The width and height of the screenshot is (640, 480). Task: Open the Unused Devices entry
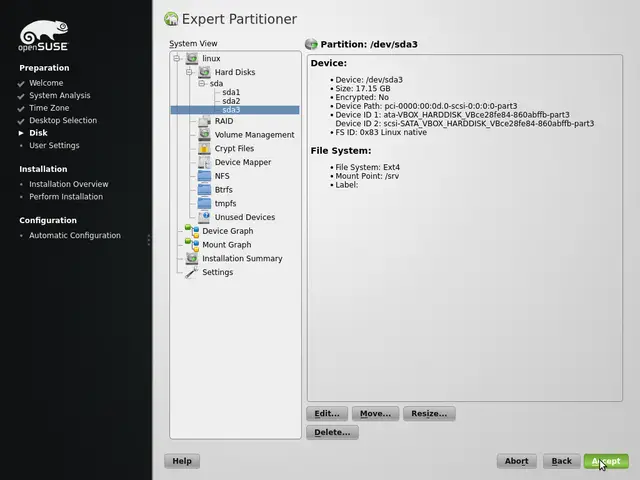point(245,217)
